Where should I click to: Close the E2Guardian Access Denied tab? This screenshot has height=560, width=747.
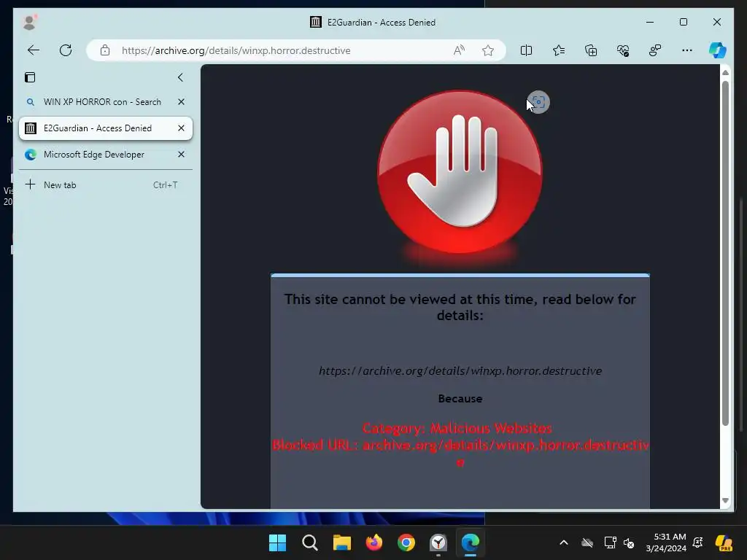pyautogui.click(x=181, y=128)
